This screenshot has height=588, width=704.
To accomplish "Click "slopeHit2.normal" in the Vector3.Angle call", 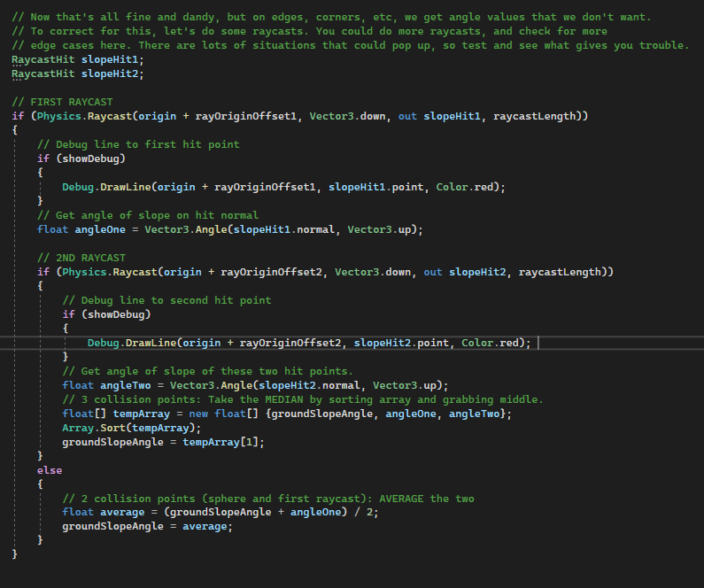I will [309, 385].
